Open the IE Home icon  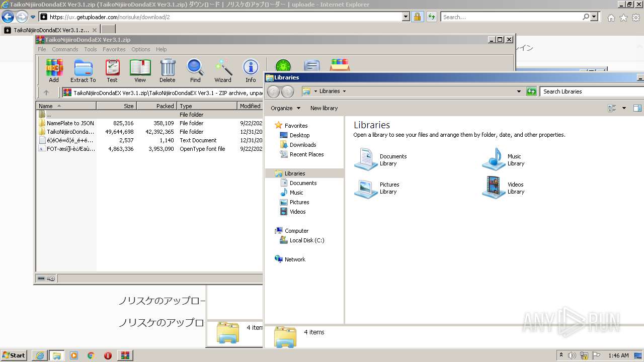pyautogui.click(x=611, y=18)
